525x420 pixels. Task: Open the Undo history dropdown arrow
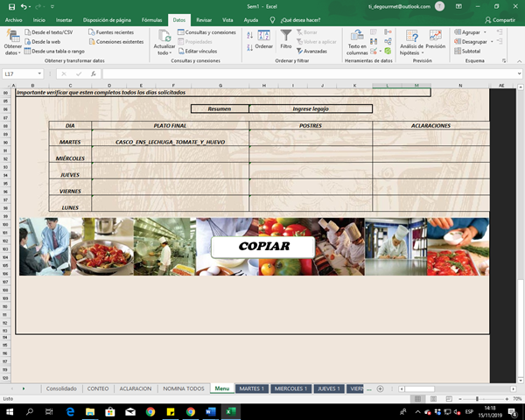(x=30, y=7)
